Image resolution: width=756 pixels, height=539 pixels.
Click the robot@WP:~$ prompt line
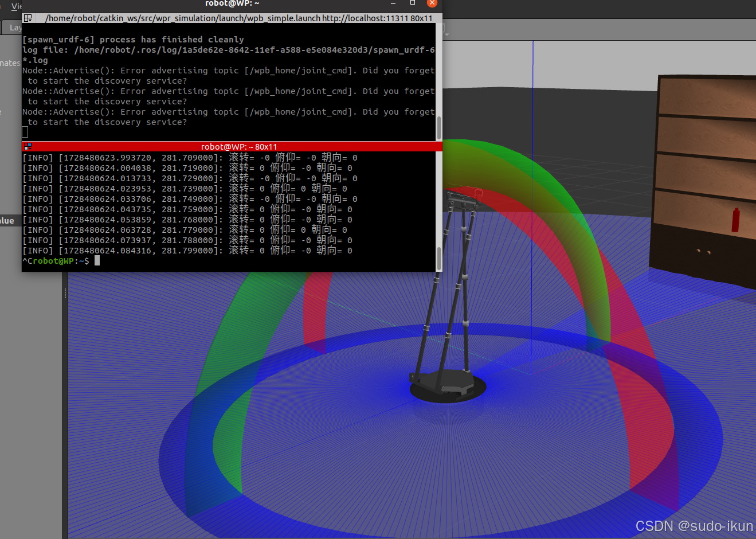pyautogui.click(x=61, y=261)
